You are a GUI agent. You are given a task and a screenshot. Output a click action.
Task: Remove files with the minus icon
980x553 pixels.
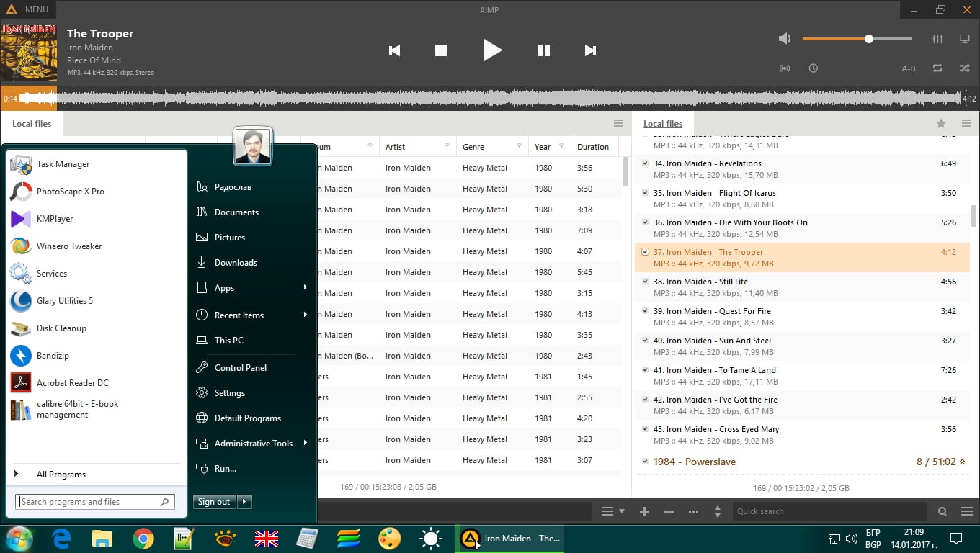pos(669,511)
